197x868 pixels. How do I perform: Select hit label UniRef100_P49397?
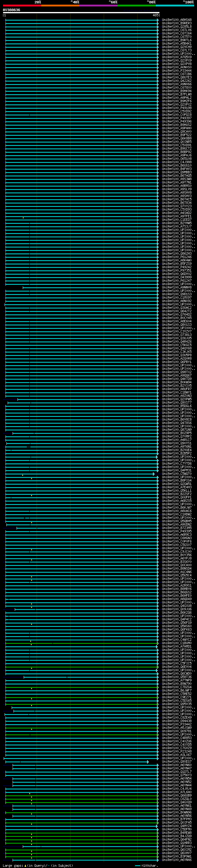tap(177, 118)
